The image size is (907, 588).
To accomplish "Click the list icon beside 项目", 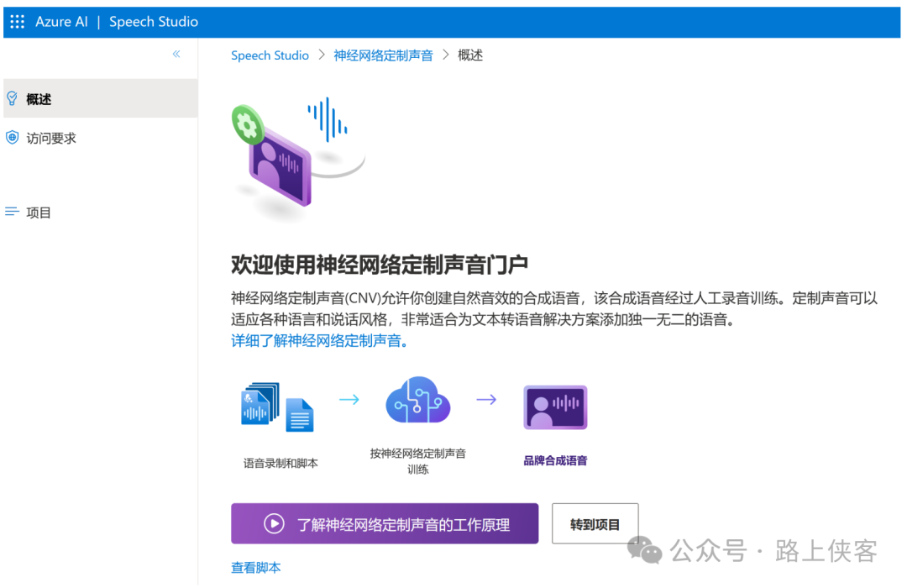I will coord(12,212).
